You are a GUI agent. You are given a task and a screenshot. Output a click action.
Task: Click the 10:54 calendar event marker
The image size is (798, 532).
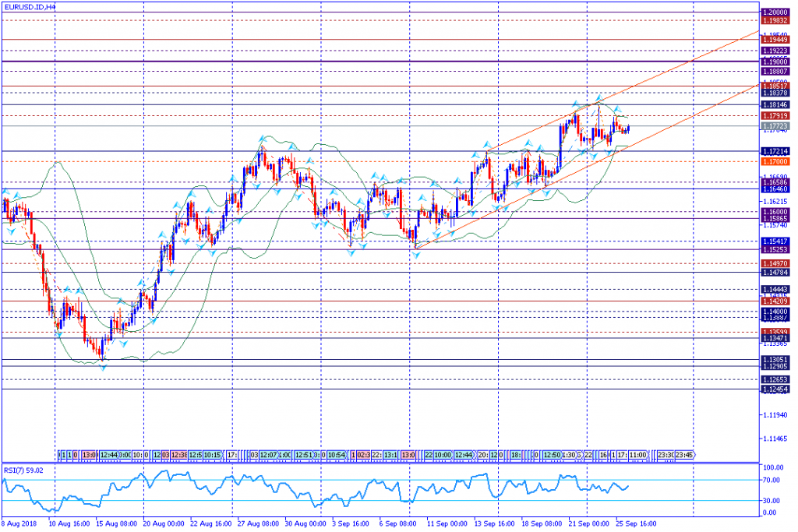pyautogui.click(x=336, y=454)
